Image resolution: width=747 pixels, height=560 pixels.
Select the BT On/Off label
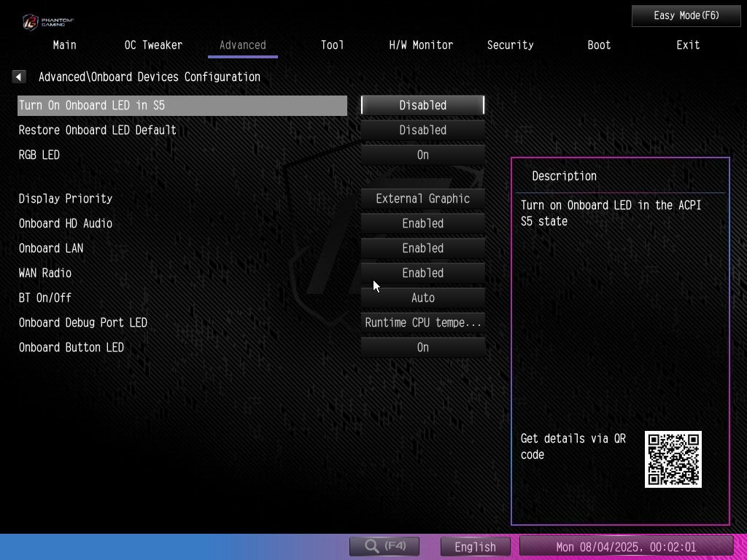(44, 297)
